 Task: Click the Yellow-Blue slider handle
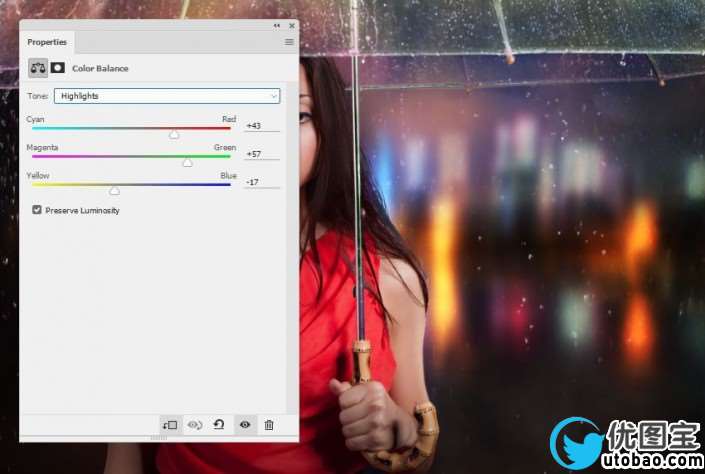click(x=115, y=191)
